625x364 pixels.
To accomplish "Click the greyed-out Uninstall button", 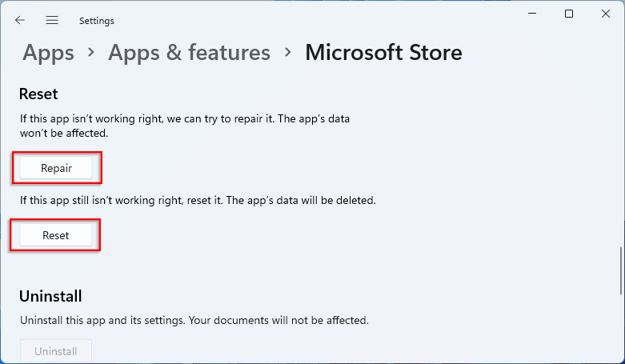I will coord(56,351).
